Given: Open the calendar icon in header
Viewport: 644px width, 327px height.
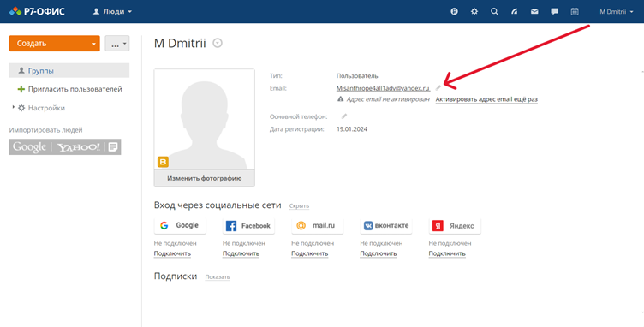Looking at the screenshot, I should coord(575,11).
